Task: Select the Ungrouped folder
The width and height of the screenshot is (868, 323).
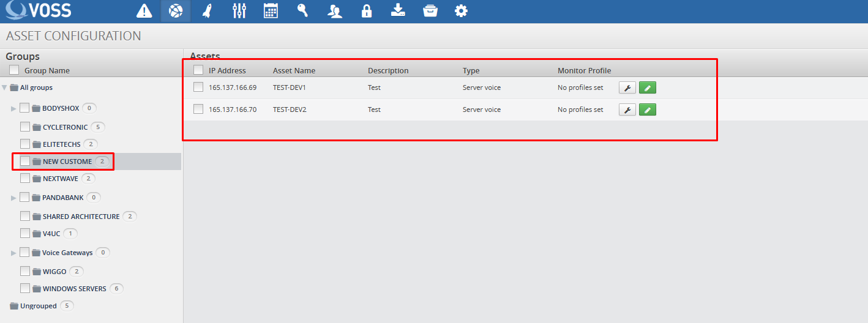Action: (38, 306)
